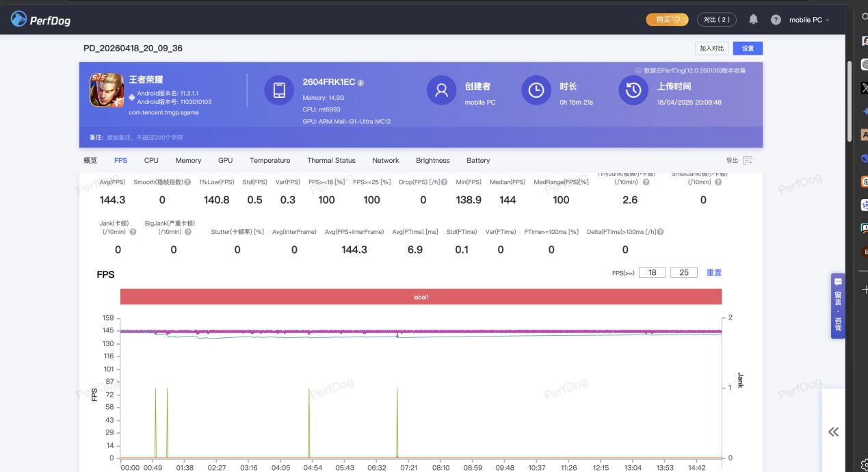Click the Median(FPS) value 144
The image size is (868, 472).
coord(508,200)
